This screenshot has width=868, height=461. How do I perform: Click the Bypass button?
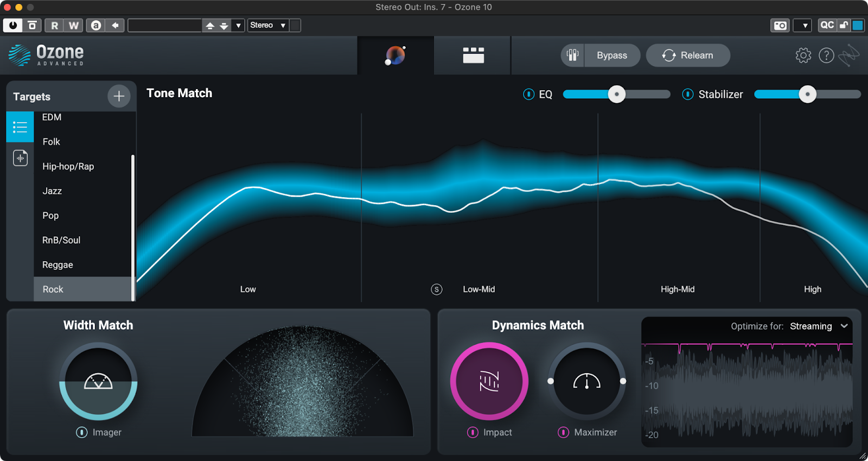(x=612, y=55)
